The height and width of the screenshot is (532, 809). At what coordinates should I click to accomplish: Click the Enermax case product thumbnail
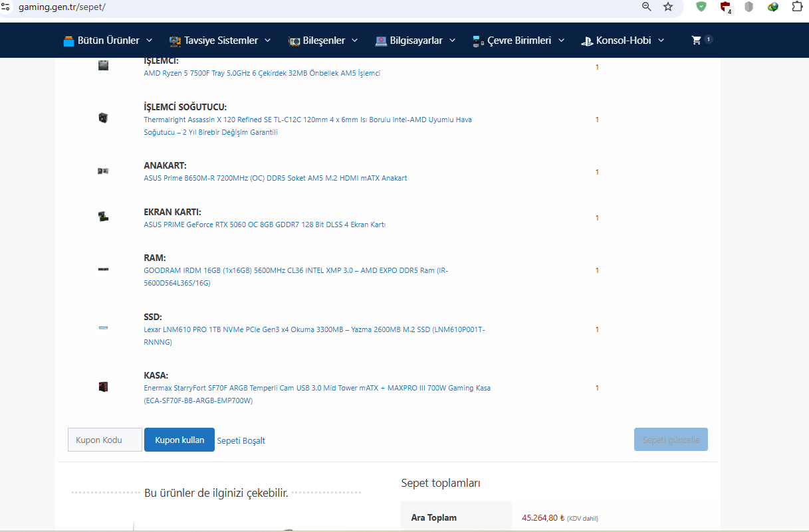103,387
